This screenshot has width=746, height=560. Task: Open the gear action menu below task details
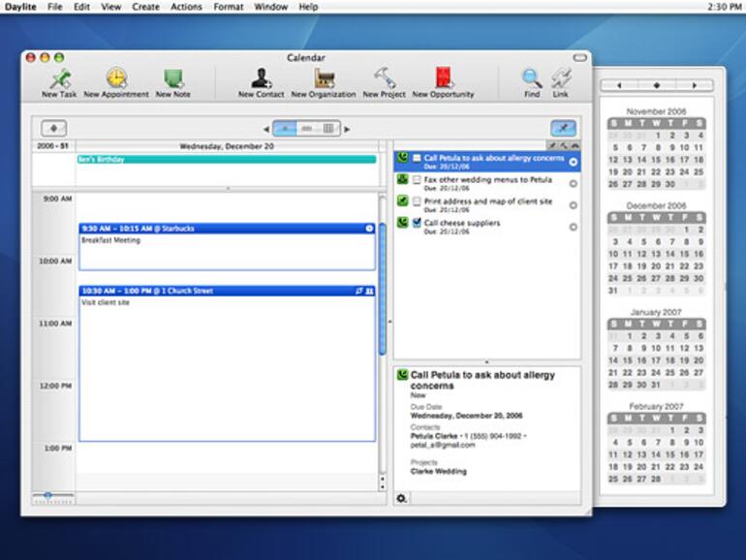pos(401,498)
